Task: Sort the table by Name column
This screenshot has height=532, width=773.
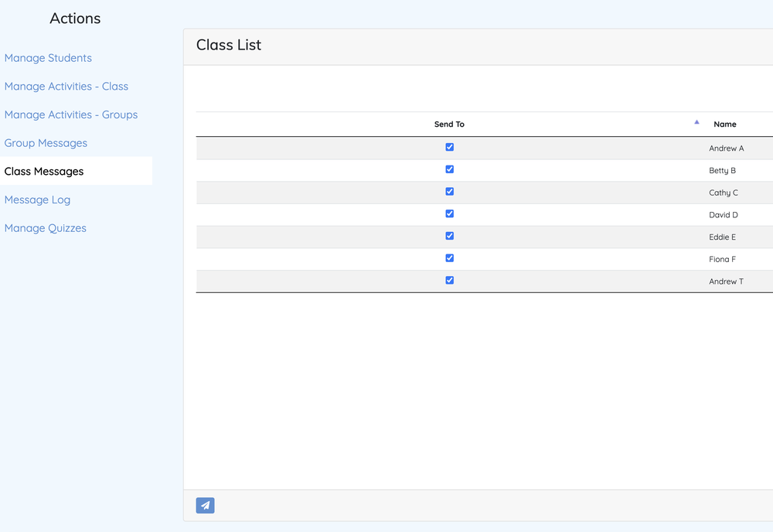Action: click(x=725, y=124)
